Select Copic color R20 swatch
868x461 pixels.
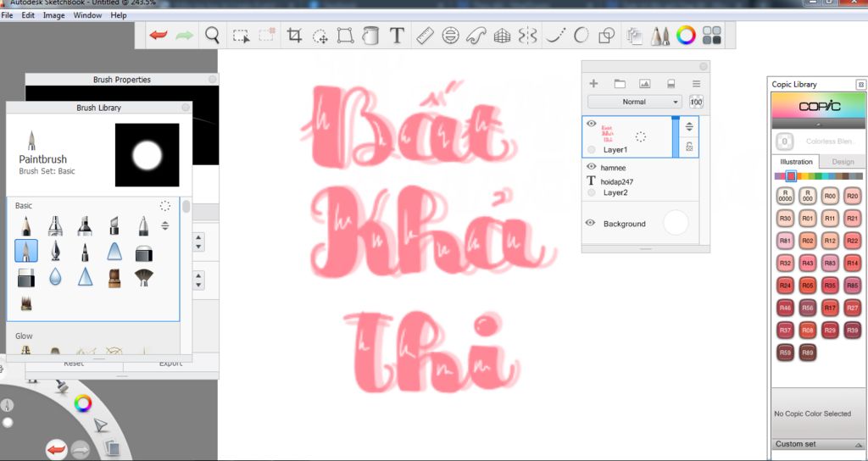coord(853,196)
